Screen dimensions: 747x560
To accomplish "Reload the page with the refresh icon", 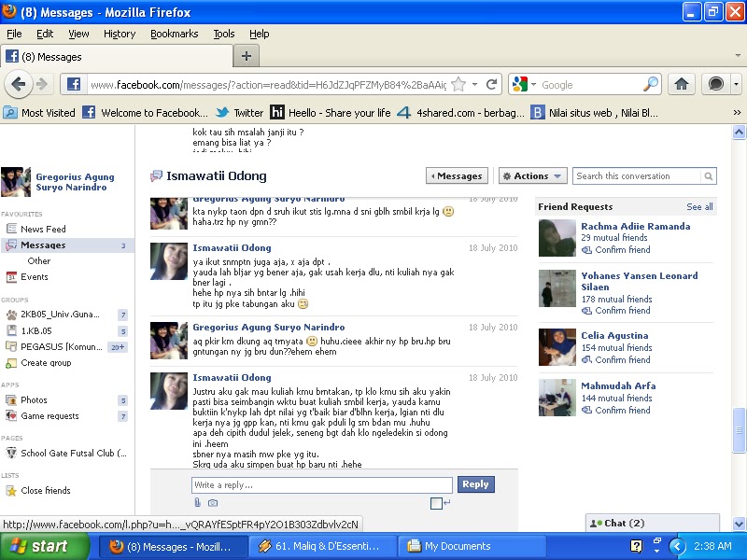I will [x=492, y=84].
